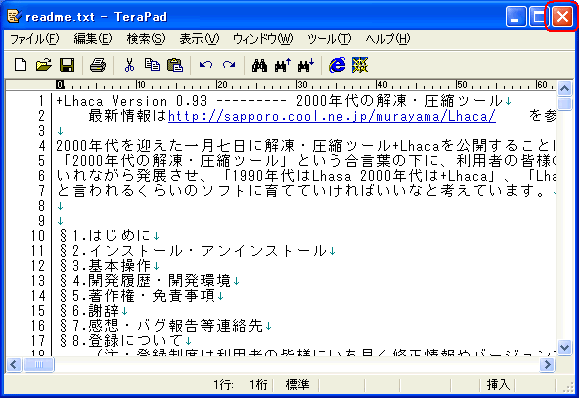Open the ファイル(F) menu
This screenshot has width=579, height=398.
pos(34,39)
